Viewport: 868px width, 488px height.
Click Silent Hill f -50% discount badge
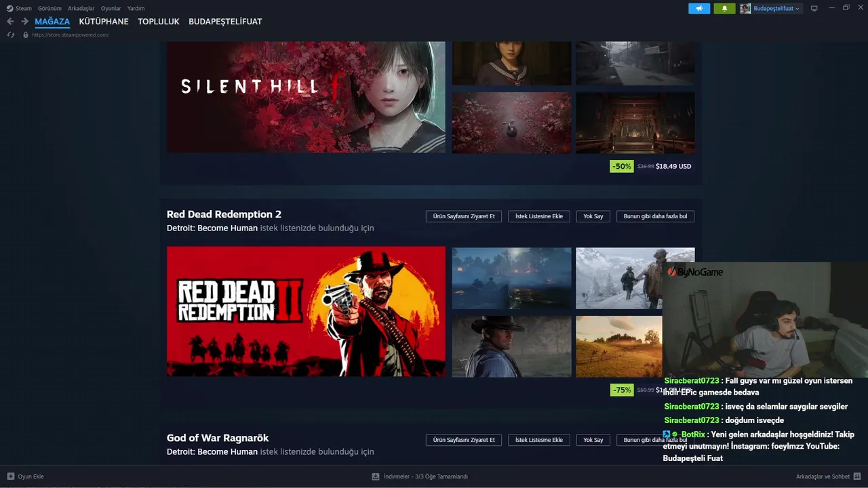coord(622,166)
